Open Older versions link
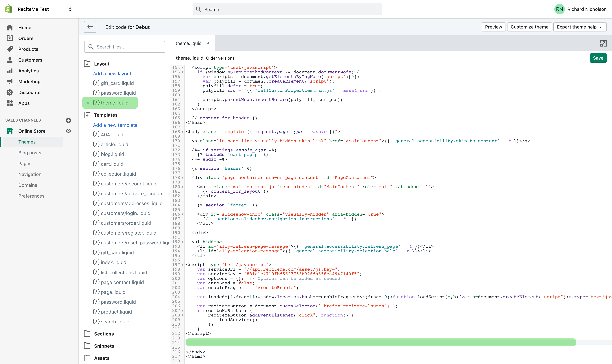 pos(220,58)
